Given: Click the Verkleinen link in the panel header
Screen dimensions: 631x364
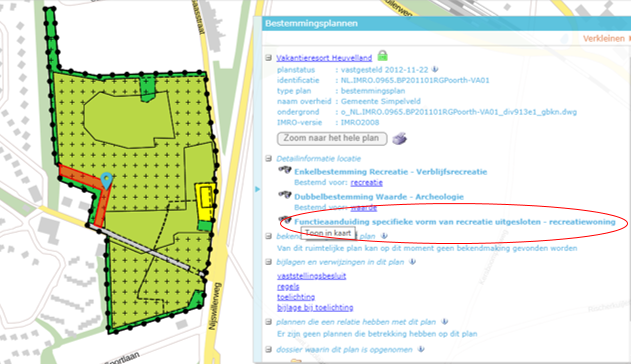Looking at the screenshot, I should (604, 39).
